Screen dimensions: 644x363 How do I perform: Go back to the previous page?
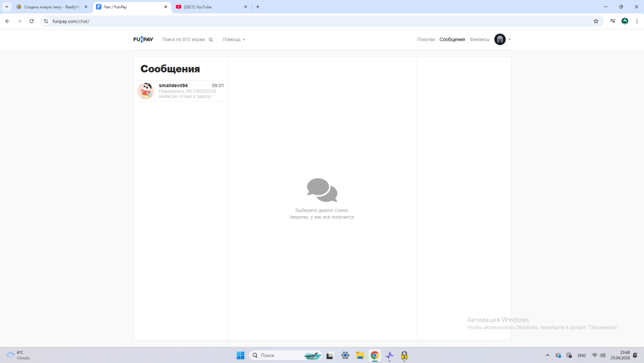coord(7,21)
